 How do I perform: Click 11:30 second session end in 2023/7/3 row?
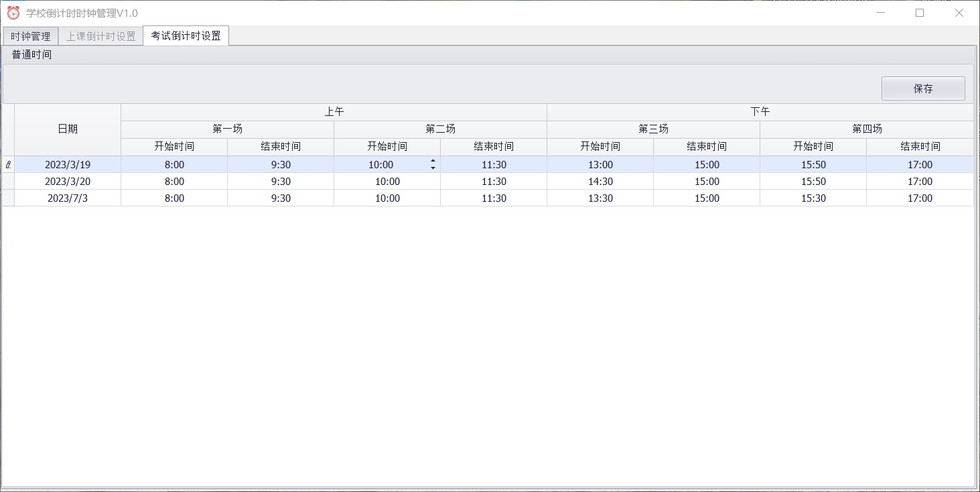tap(494, 198)
